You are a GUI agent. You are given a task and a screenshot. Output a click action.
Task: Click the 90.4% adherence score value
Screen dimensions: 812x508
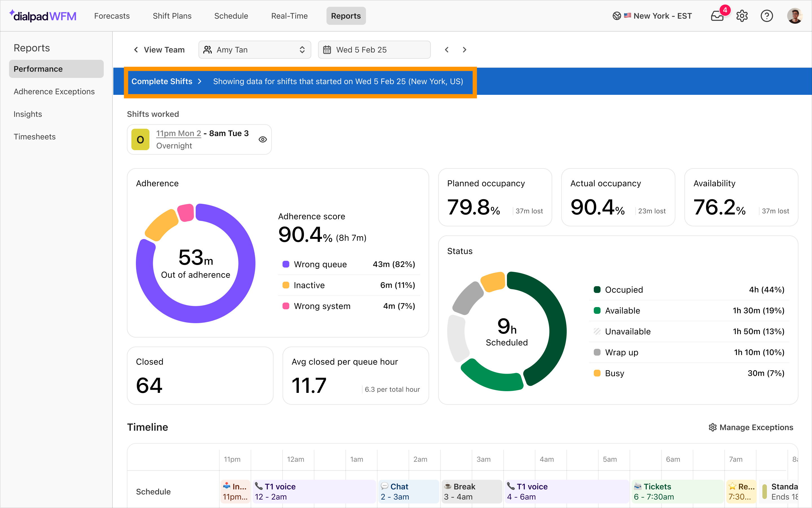click(x=305, y=235)
